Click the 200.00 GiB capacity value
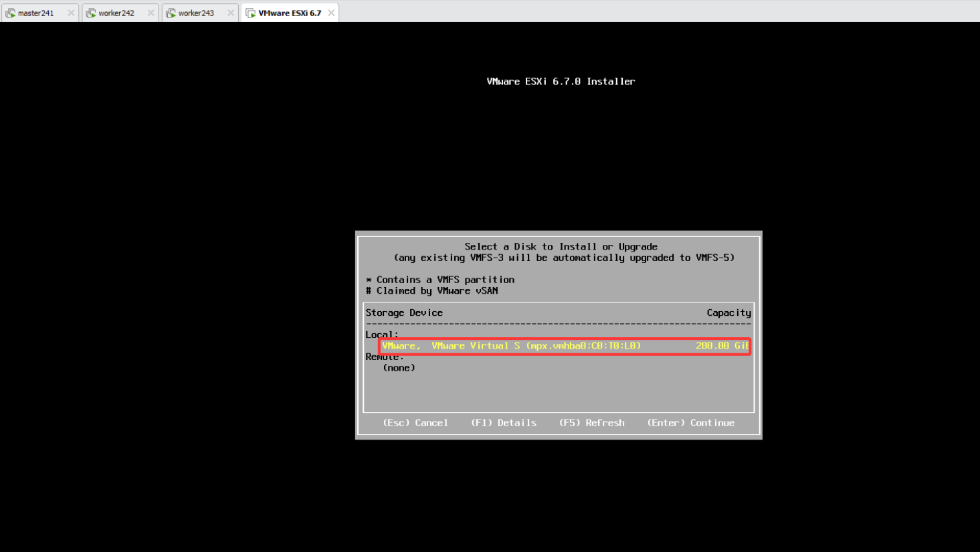 click(x=722, y=346)
